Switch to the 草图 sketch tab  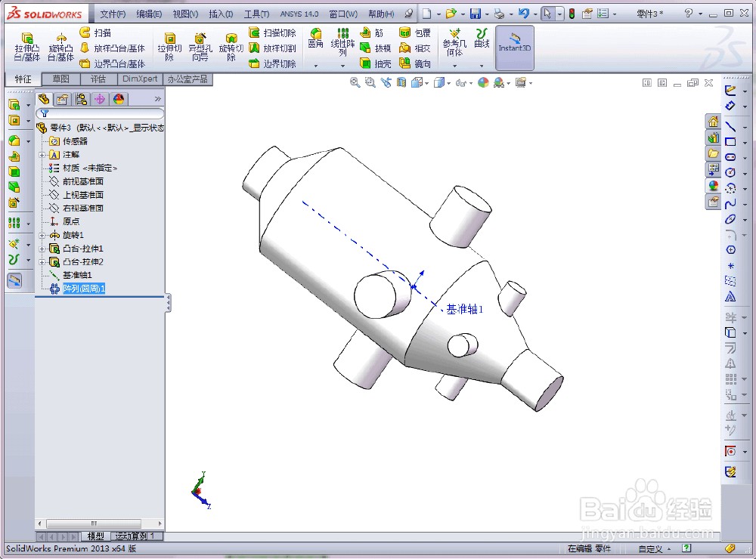60,79
